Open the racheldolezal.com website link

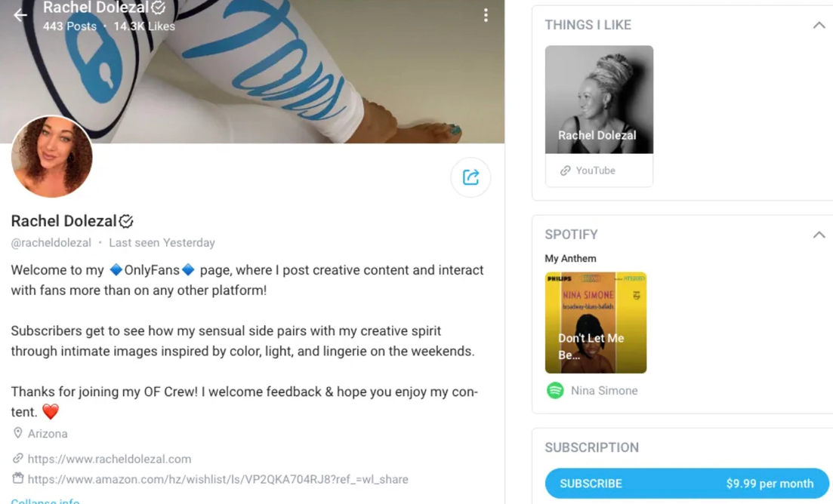(x=110, y=459)
